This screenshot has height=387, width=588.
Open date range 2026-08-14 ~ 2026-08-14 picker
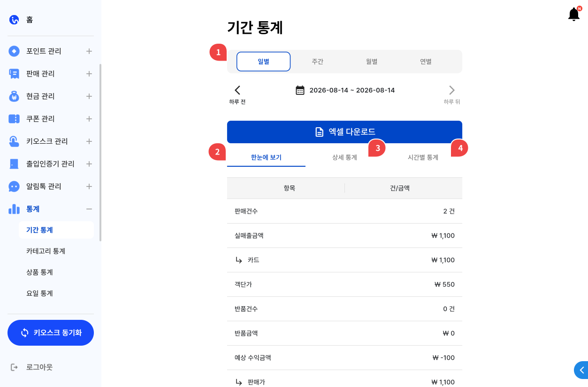[352, 90]
